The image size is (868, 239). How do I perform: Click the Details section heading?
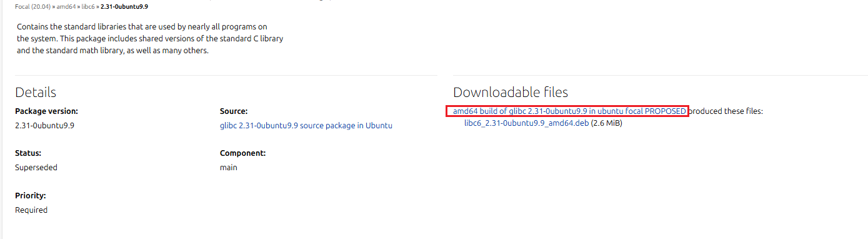click(36, 93)
